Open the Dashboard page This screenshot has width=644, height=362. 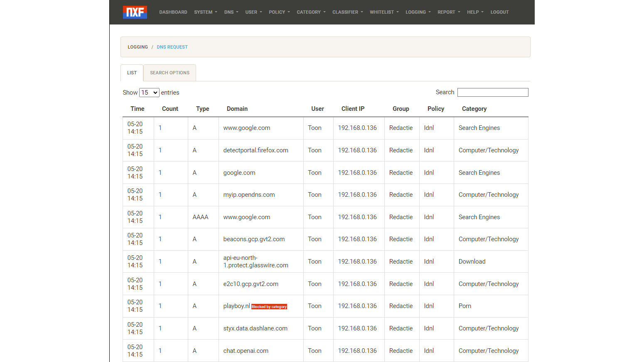(x=173, y=12)
